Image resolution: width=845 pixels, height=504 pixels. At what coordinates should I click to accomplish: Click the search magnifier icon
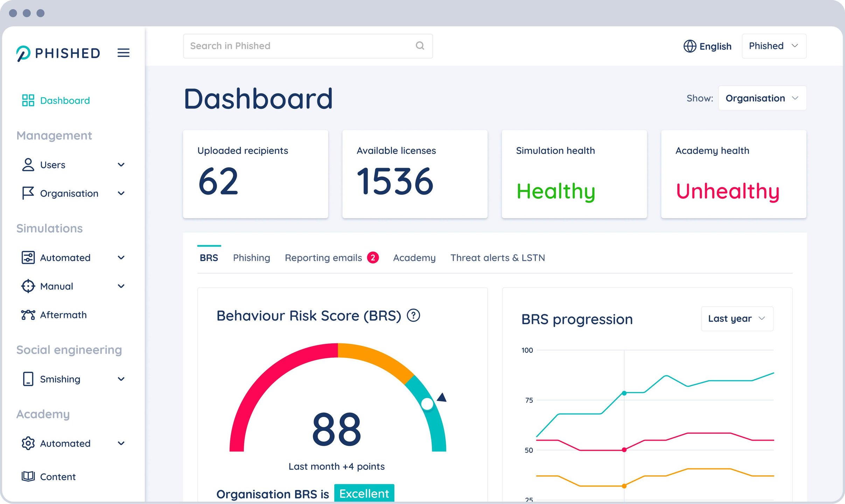click(x=420, y=46)
